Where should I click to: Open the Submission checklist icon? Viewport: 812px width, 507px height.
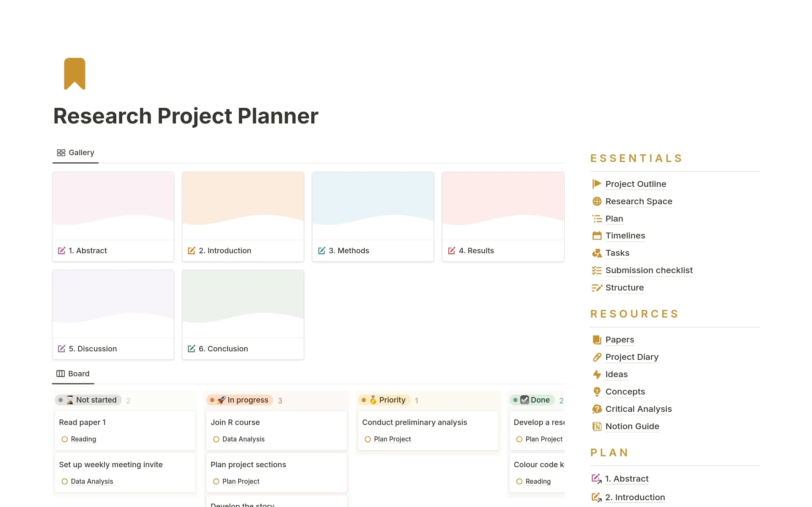pyautogui.click(x=596, y=270)
